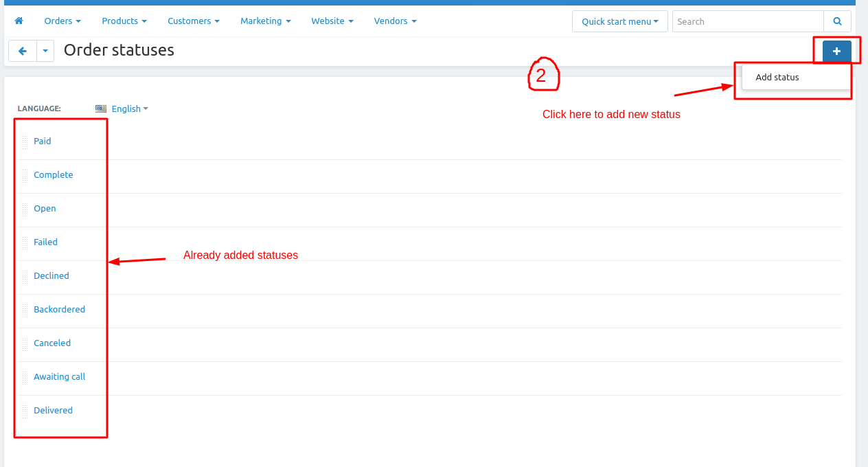Open the Marketing menu
868x467 pixels.
265,21
